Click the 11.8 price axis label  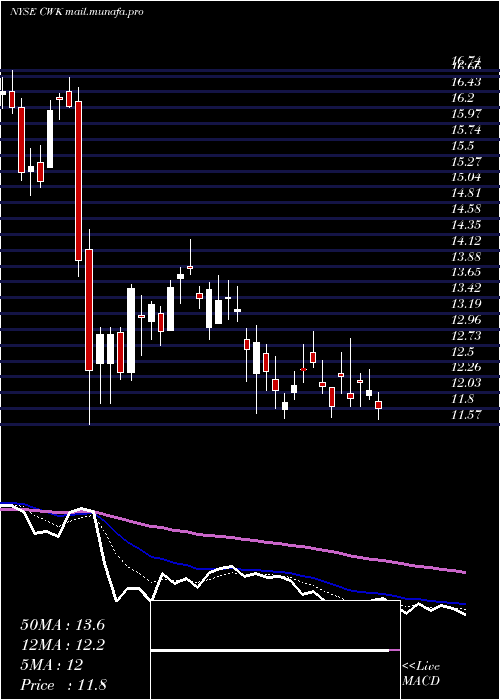[462, 400]
